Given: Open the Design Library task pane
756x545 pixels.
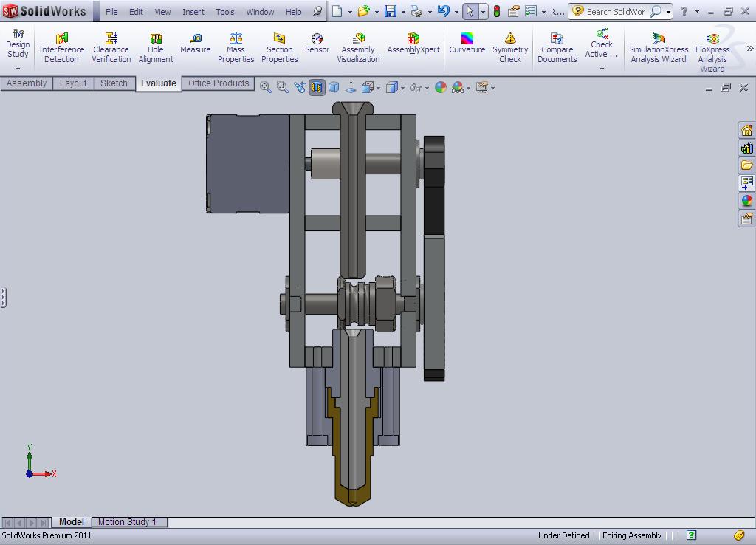Looking at the screenshot, I should coord(746,147).
